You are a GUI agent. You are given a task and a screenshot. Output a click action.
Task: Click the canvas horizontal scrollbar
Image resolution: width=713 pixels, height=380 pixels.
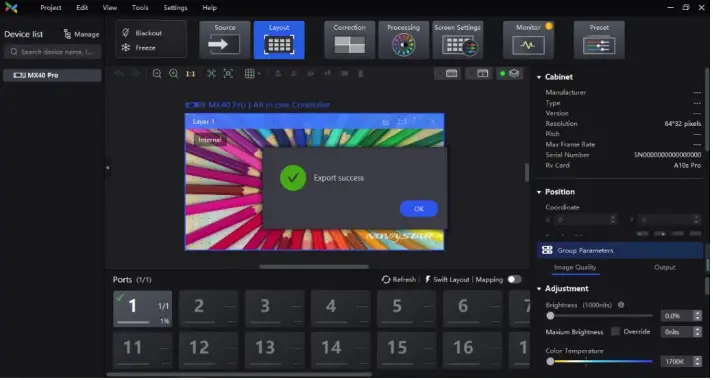[315, 268]
